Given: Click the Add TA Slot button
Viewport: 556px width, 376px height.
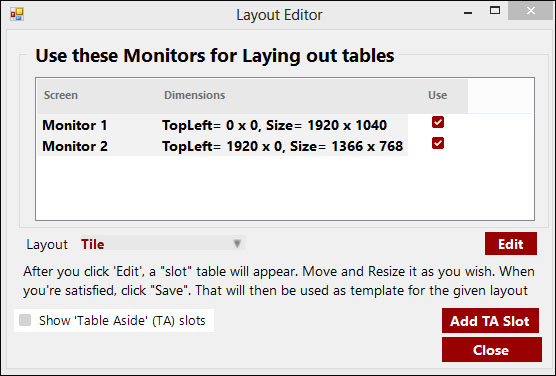Looking at the screenshot, I should (490, 321).
